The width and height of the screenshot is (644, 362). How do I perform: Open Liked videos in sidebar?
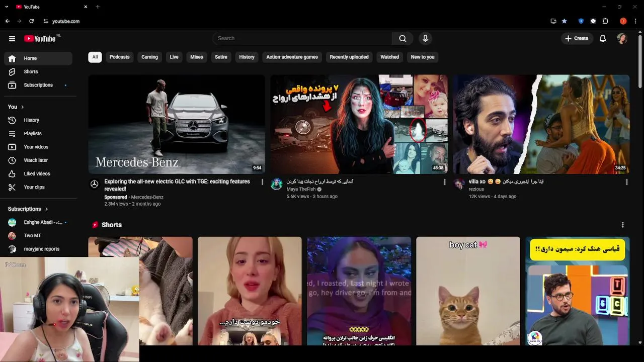pyautogui.click(x=38, y=173)
